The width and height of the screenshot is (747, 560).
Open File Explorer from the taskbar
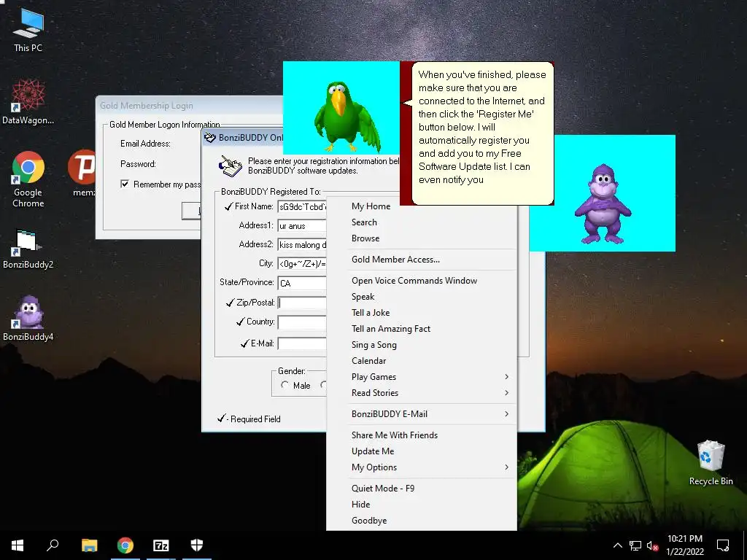coord(89,545)
